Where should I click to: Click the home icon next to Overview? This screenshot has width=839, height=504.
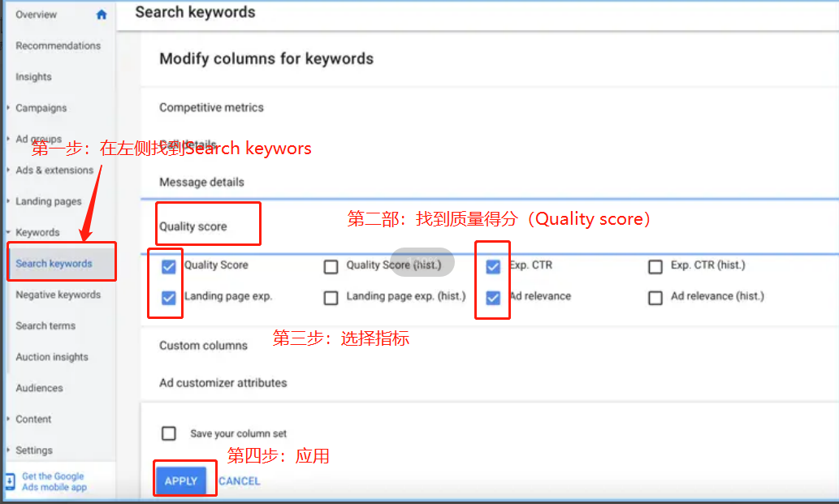tap(102, 15)
